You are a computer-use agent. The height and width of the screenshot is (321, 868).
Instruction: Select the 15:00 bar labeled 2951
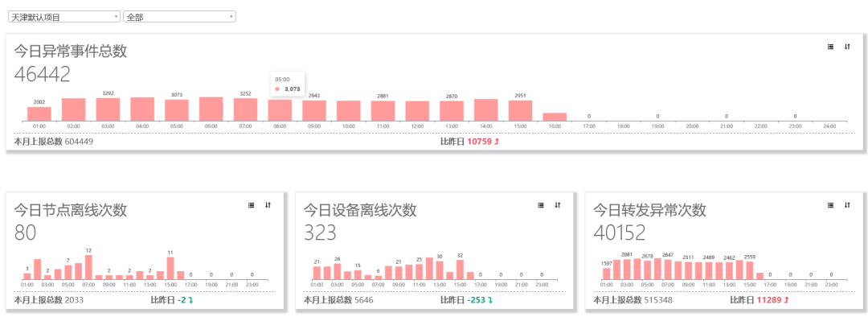520,111
